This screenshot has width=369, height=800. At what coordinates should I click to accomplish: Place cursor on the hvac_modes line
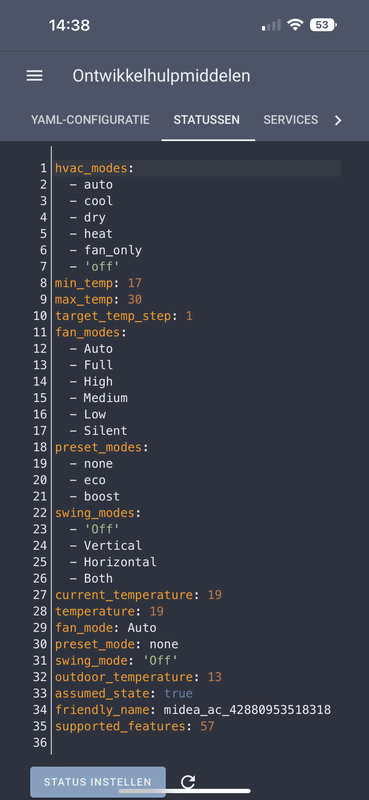(x=198, y=168)
